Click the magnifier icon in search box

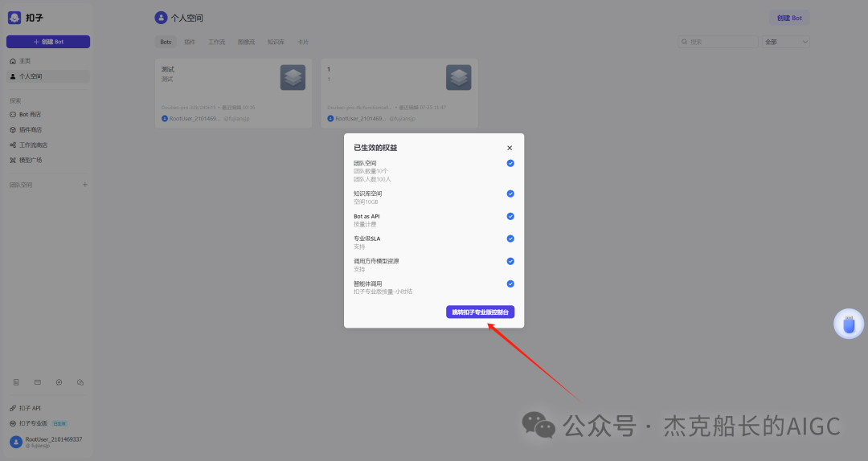point(684,42)
